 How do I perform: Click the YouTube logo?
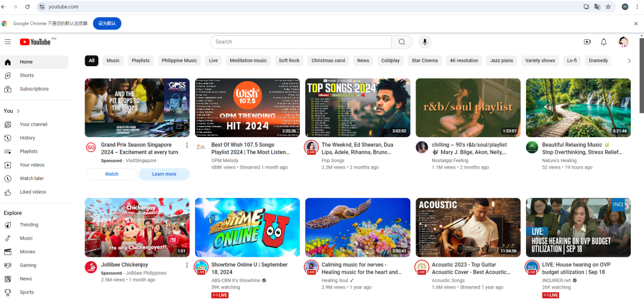click(36, 42)
